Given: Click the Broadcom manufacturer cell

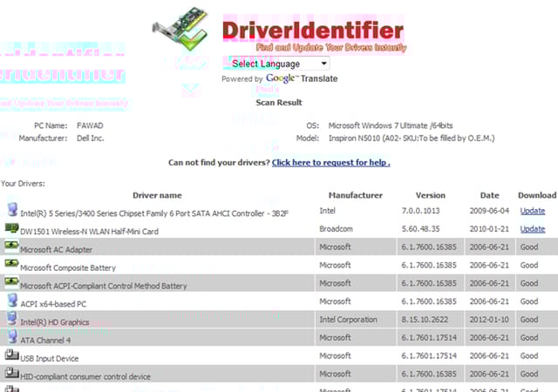Looking at the screenshot, I should 336,229.
